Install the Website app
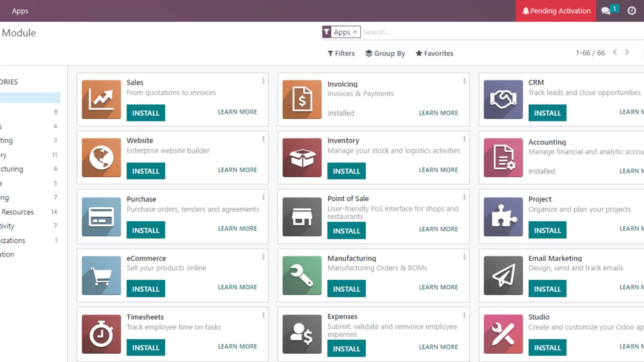Image resolution: width=644 pixels, height=362 pixels. [x=146, y=171]
